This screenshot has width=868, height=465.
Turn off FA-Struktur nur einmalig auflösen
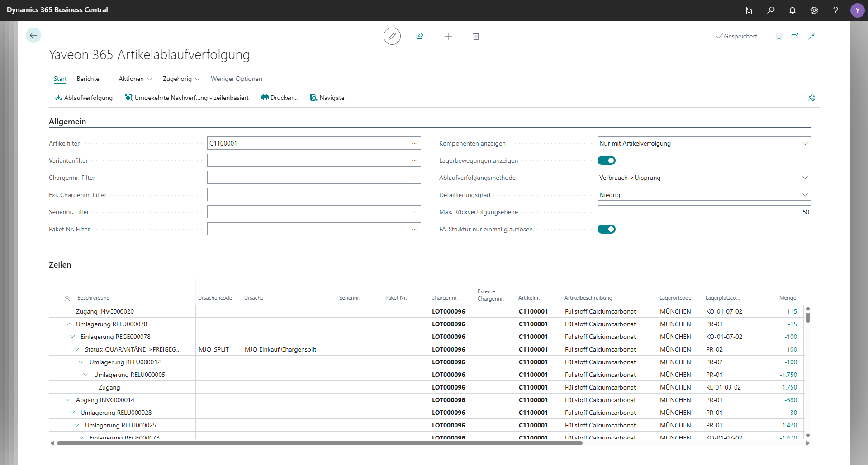click(x=606, y=229)
